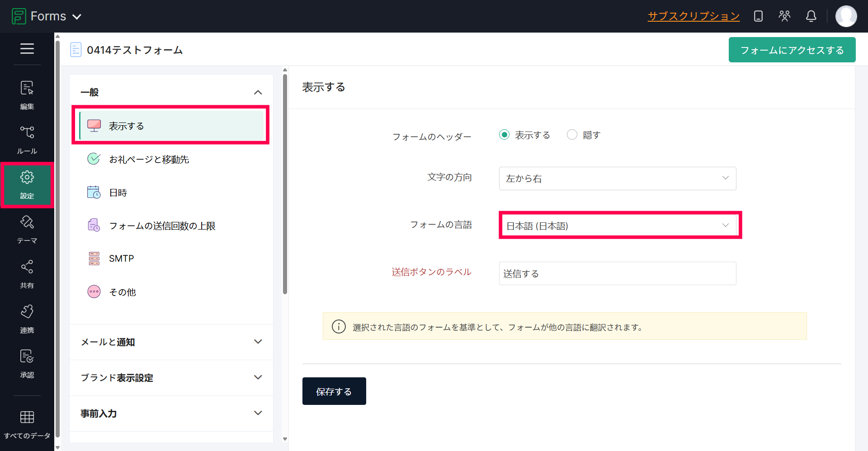Select 隠す radio for form header
The image size is (868, 451).
[x=572, y=135]
